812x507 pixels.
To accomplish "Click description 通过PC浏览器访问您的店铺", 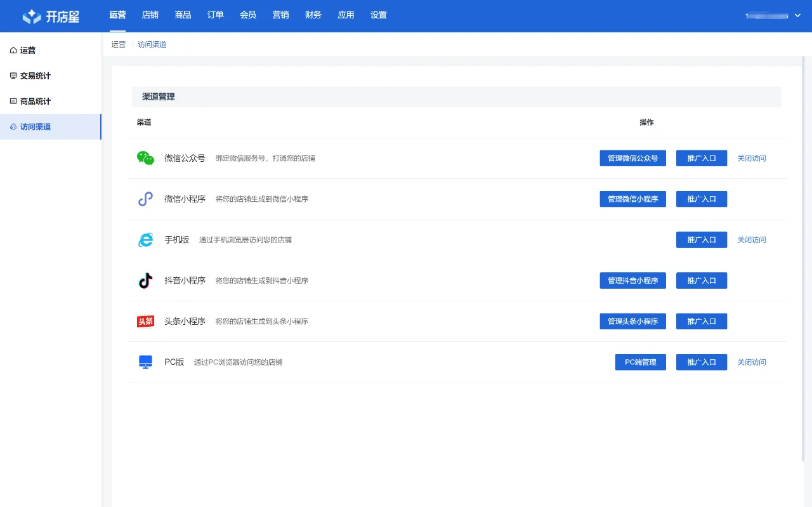I will coord(238,362).
